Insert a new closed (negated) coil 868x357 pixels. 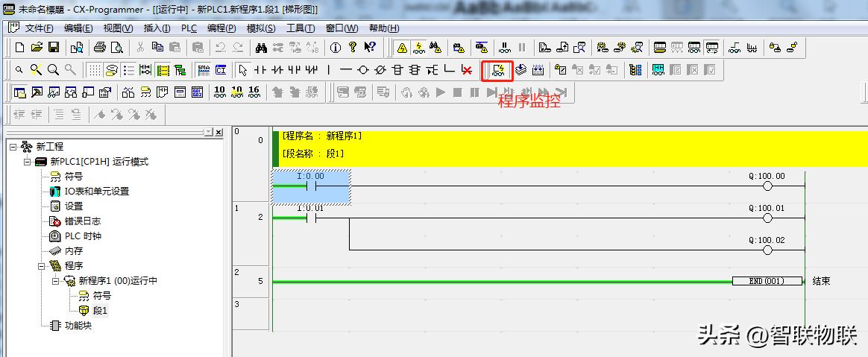(380, 70)
